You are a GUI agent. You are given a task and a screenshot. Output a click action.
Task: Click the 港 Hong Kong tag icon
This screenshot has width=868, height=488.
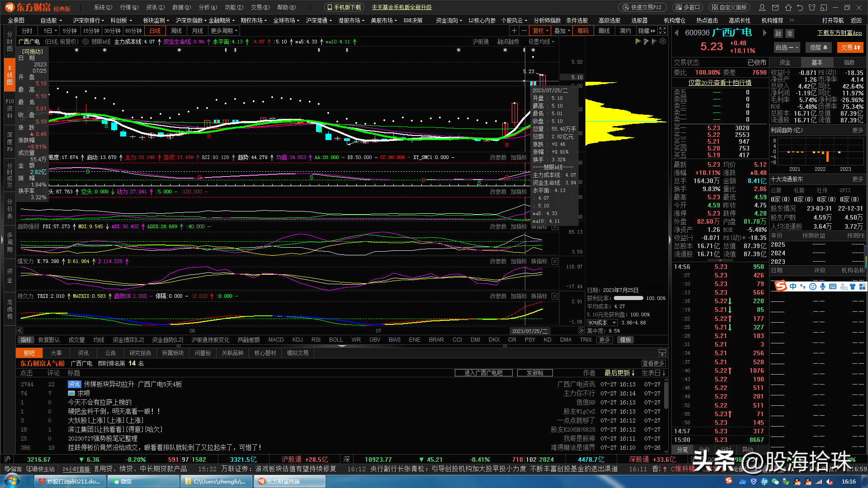[789, 33]
